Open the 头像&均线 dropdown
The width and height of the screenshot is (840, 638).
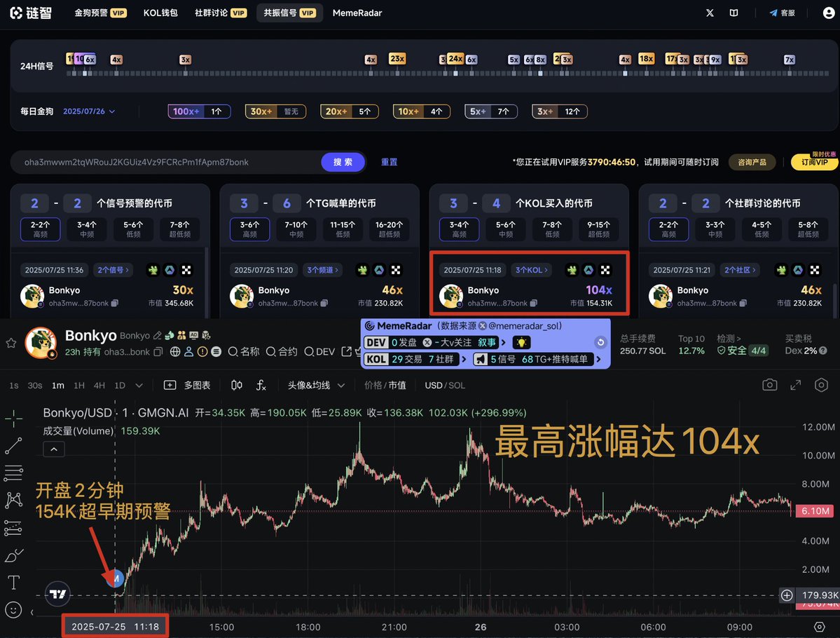pos(316,386)
